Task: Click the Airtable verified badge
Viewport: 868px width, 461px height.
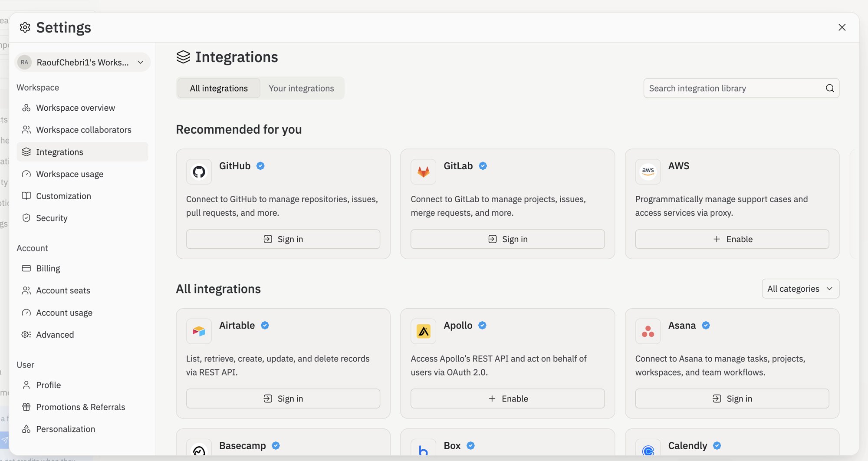Action: tap(265, 325)
